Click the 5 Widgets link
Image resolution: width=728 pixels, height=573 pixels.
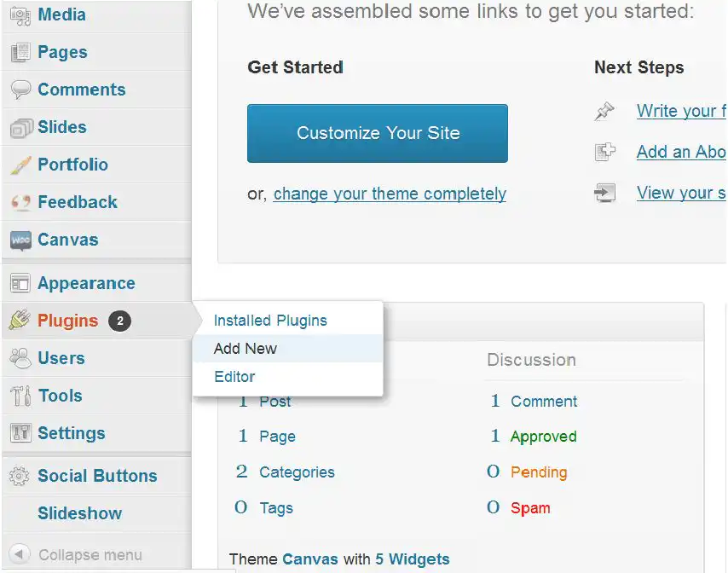click(413, 559)
